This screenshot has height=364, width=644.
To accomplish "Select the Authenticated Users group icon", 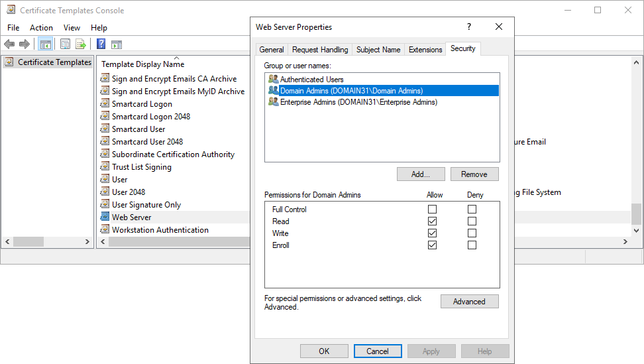I will (273, 80).
